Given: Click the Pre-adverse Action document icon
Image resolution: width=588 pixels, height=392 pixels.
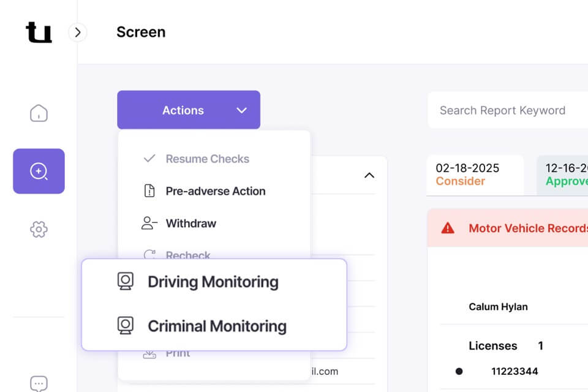Looking at the screenshot, I should tap(149, 191).
